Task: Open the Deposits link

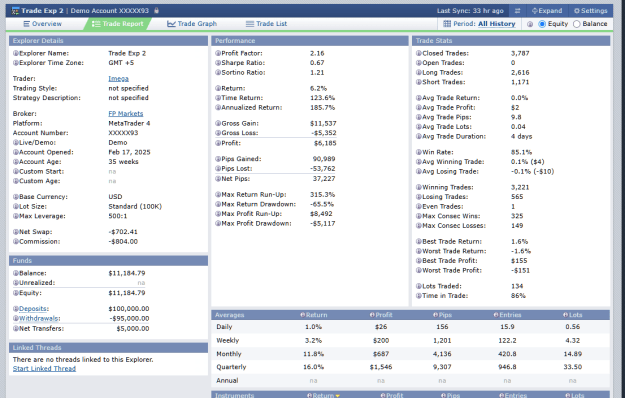Action: pyautogui.click(x=33, y=309)
